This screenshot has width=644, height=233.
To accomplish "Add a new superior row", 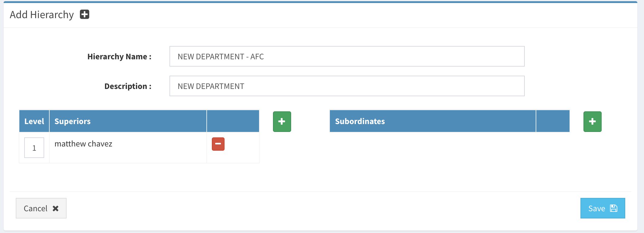I will pyautogui.click(x=282, y=122).
